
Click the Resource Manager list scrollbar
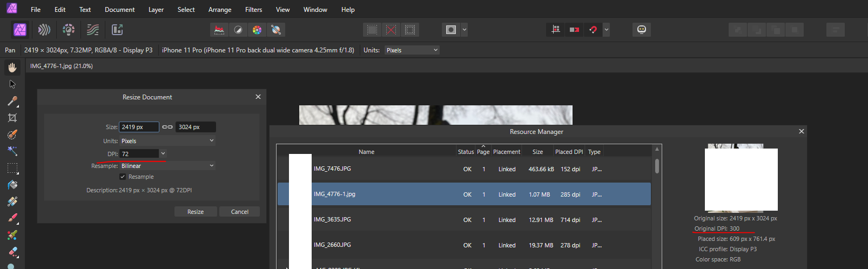(x=657, y=166)
